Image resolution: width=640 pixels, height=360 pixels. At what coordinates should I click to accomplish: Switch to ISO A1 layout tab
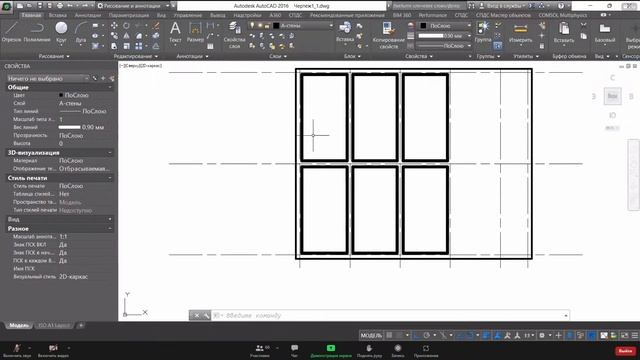tap(54, 325)
